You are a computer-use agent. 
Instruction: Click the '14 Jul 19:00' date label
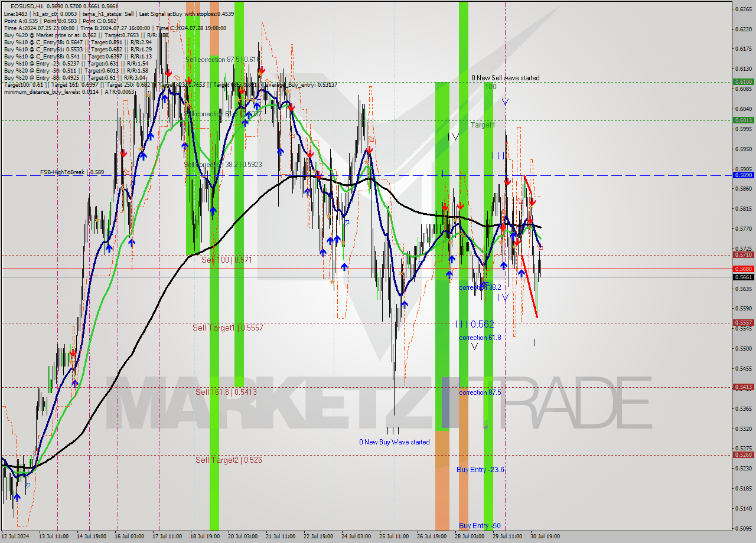[92, 537]
